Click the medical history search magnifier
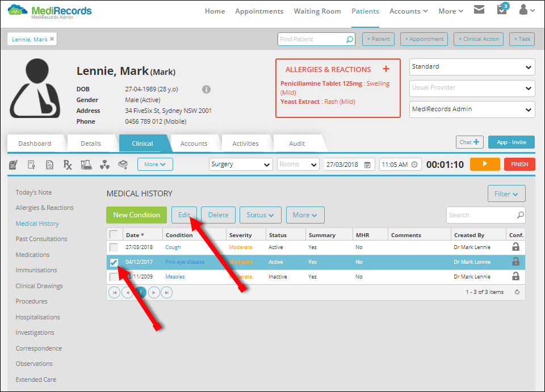Viewport: 545px width, 392px height. point(521,215)
